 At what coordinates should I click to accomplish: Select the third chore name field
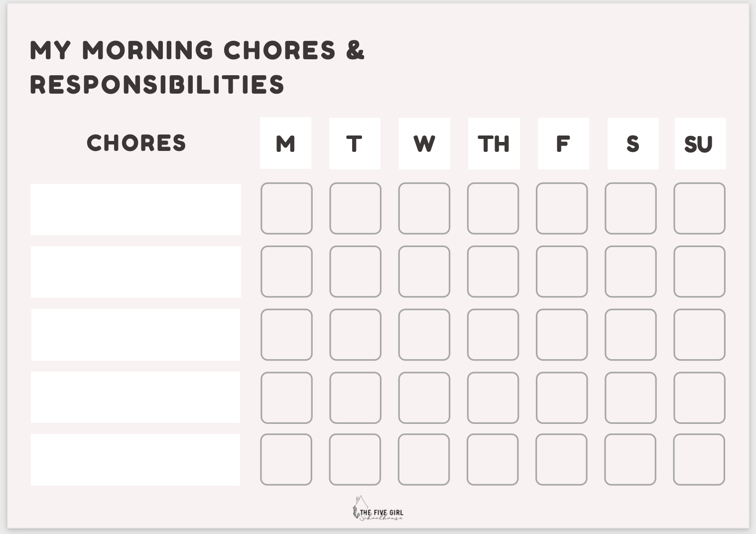[x=135, y=335]
